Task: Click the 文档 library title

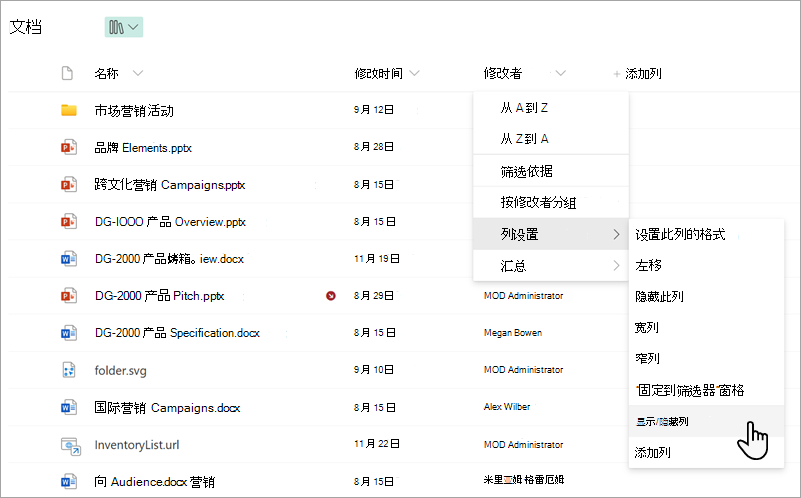Action: (x=26, y=27)
